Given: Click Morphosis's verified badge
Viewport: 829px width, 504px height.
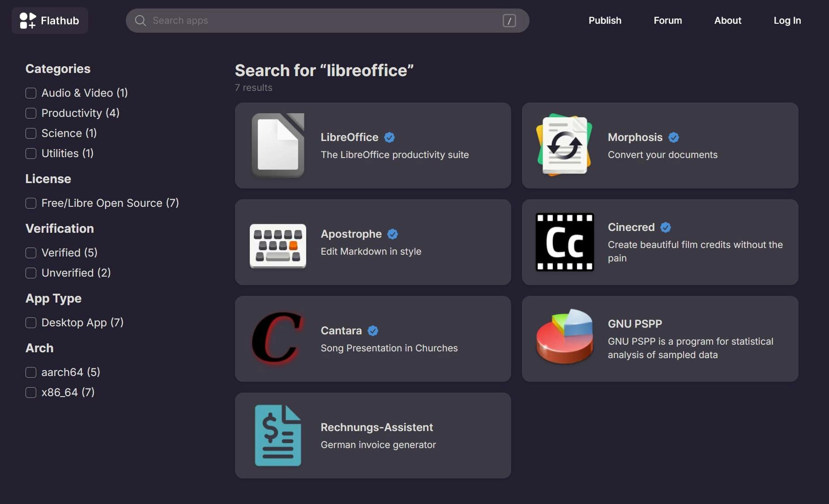Looking at the screenshot, I should pyautogui.click(x=674, y=137).
